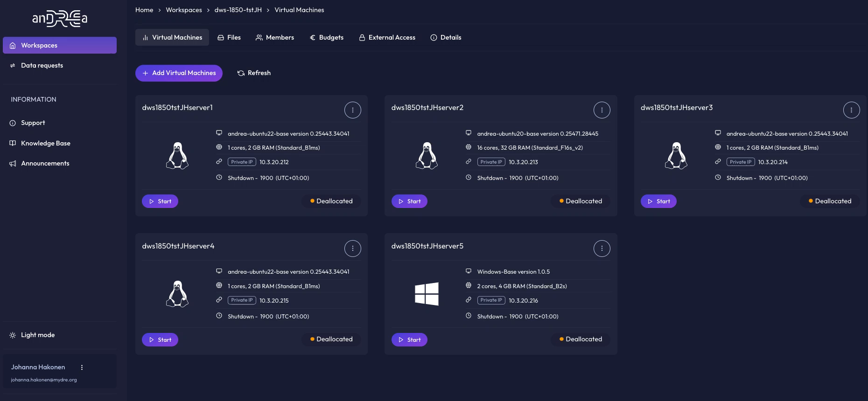Click Private IP badge next to 10.3.20.216
The image size is (868, 401).
[x=491, y=300]
